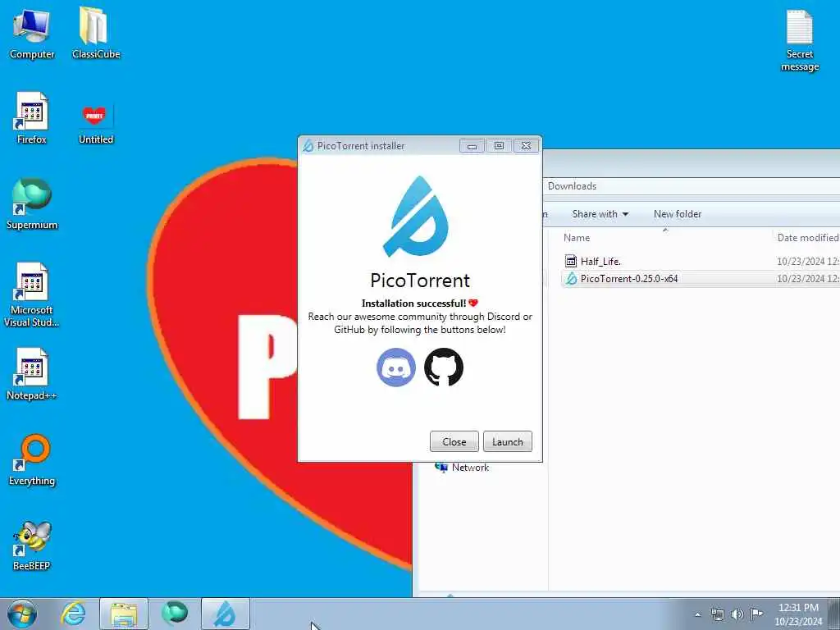Click the large PicoTorrent logo
Viewport: 840px width, 630px height.
(x=417, y=217)
